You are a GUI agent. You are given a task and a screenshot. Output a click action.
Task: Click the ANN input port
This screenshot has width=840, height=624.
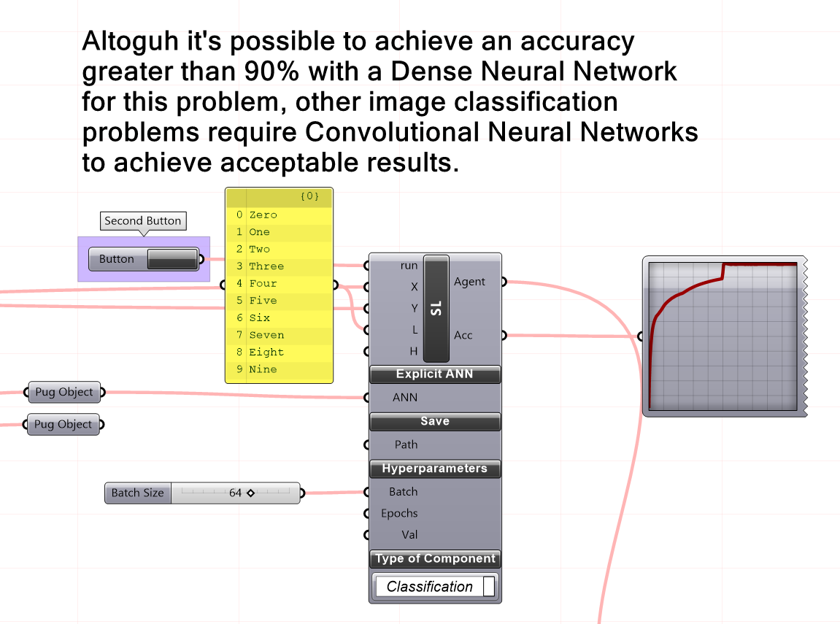click(x=367, y=398)
